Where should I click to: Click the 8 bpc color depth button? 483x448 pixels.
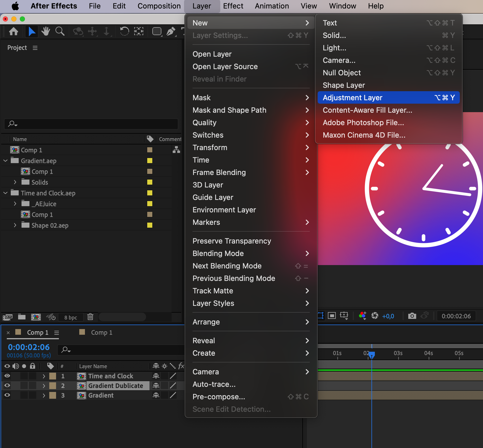click(x=70, y=317)
